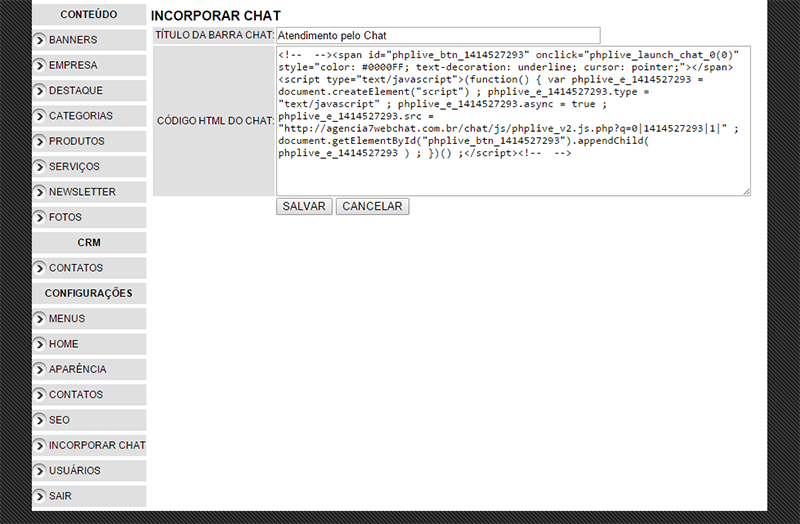The image size is (800, 524).
Task: Click the CONTEÚDO section header
Action: (x=89, y=15)
